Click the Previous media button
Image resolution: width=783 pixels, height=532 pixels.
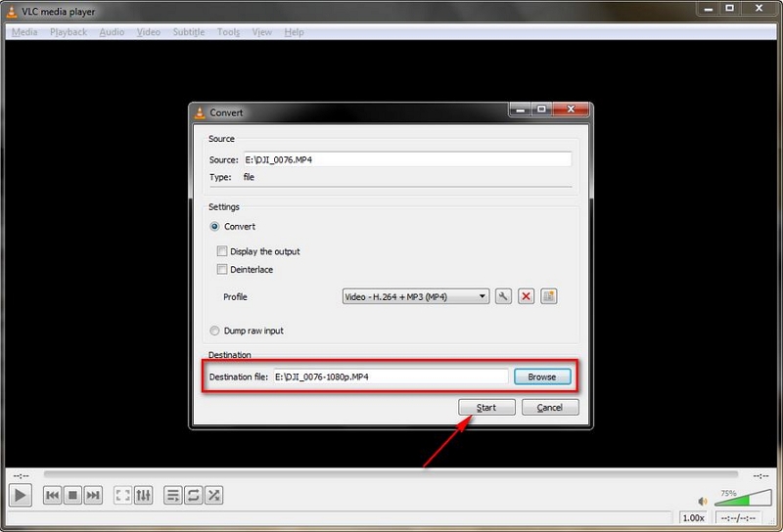tap(53, 496)
